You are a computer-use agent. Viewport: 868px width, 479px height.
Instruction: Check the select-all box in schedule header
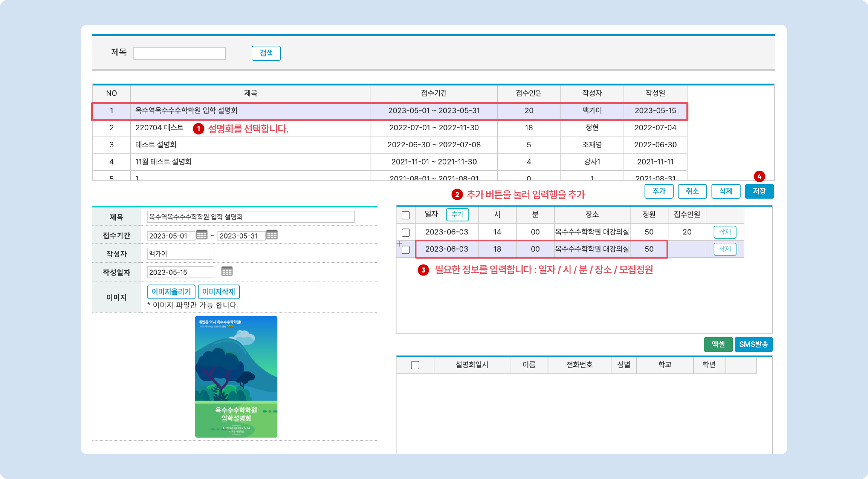pos(406,215)
